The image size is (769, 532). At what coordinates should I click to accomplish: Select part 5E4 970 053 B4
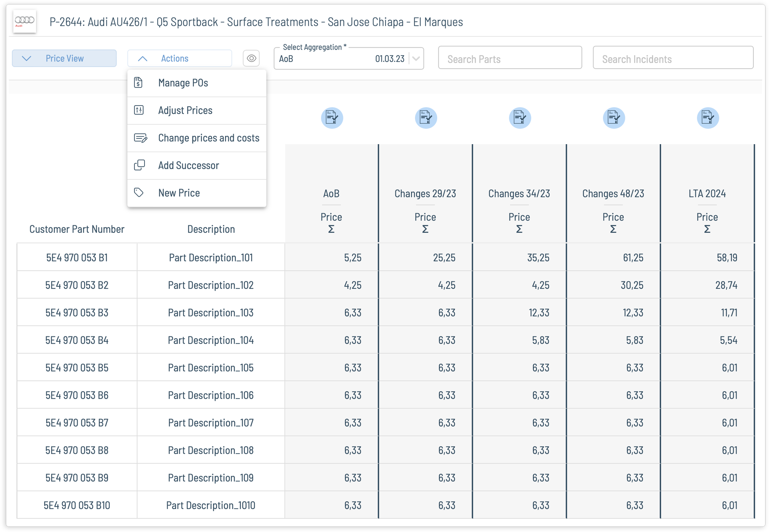click(77, 340)
